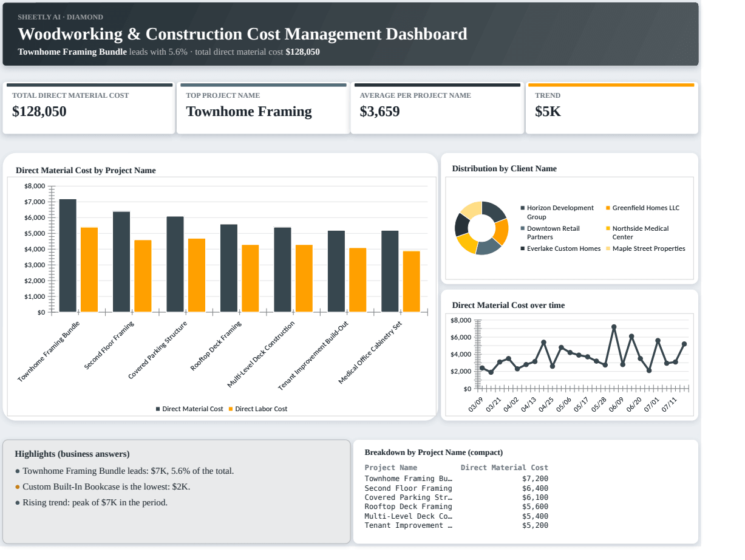Click the 06/09 date axis label
The height and width of the screenshot is (560, 745).
click(616, 405)
